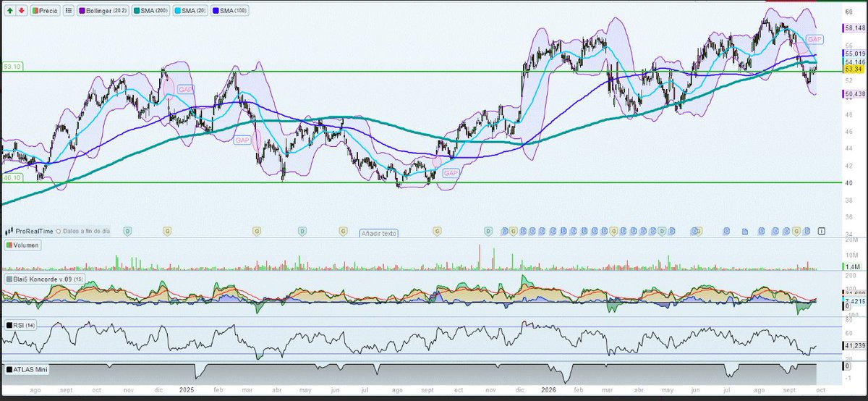
Task: Click the teal SMA (200) color swatch
Action: 137,11
